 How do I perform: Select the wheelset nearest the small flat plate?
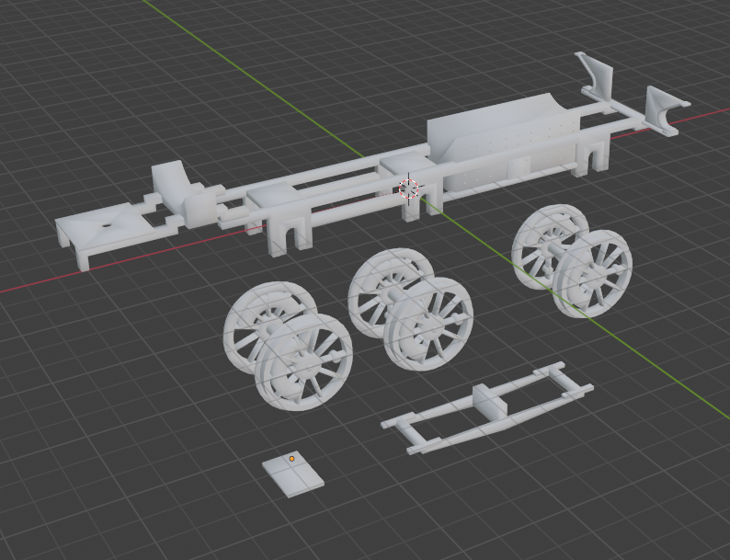288,347
